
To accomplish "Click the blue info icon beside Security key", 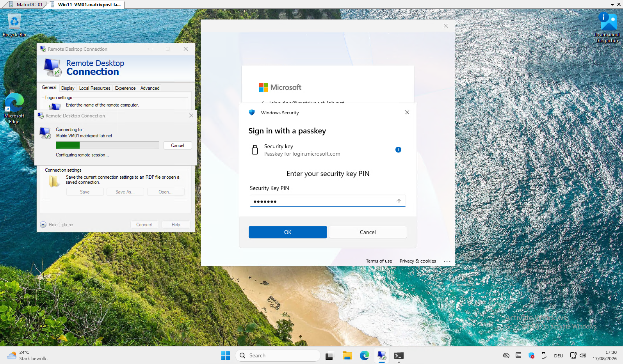I will pyautogui.click(x=398, y=150).
